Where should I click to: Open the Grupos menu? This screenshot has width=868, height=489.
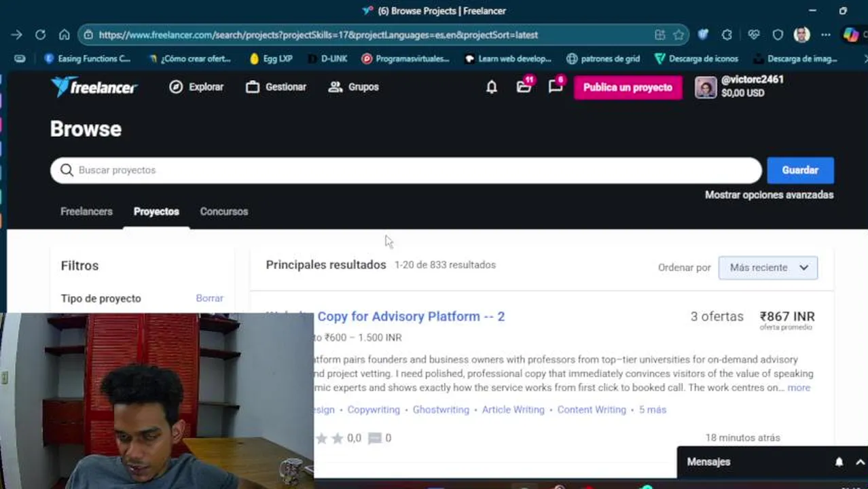[x=353, y=87]
